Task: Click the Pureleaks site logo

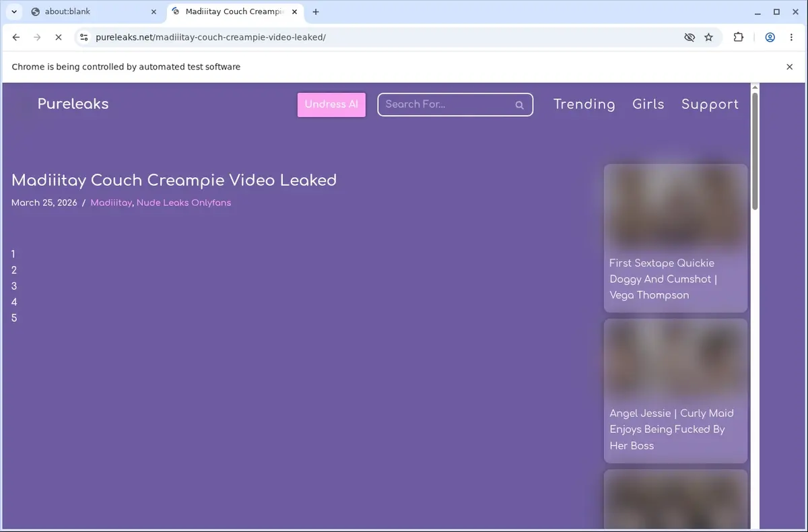Action: pyautogui.click(x=73, y=104)
